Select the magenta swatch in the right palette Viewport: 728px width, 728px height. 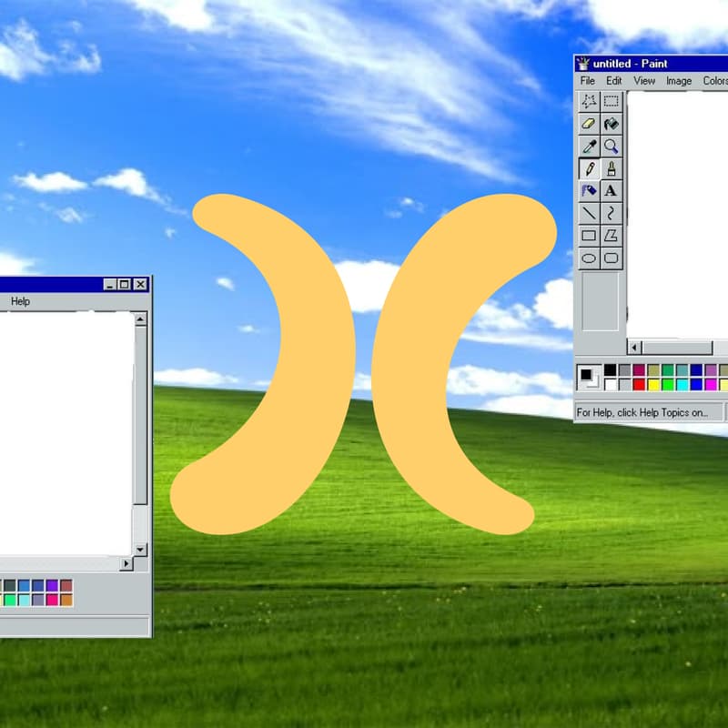[711, 384]
